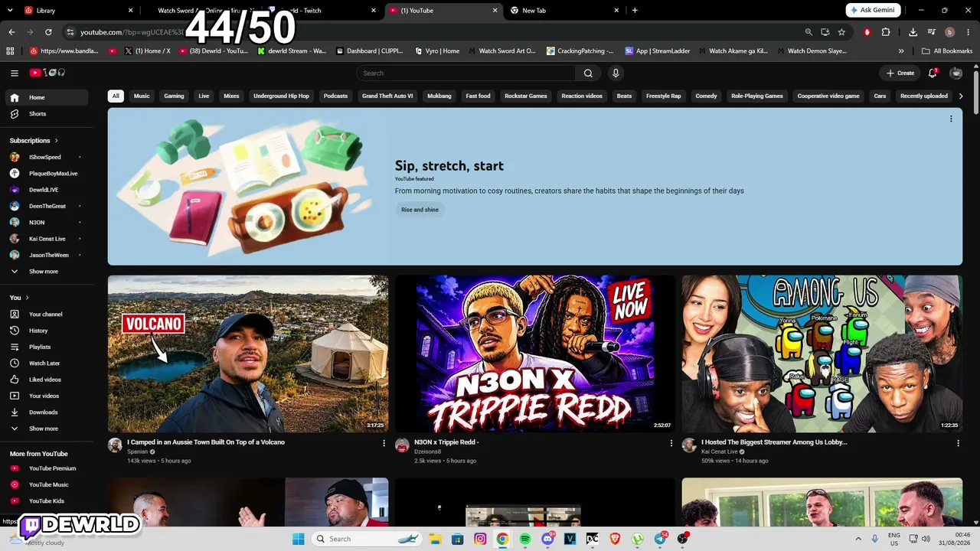Open the Watch Later playlist
This screenshot has width=980, height=551.
point(44,364)
